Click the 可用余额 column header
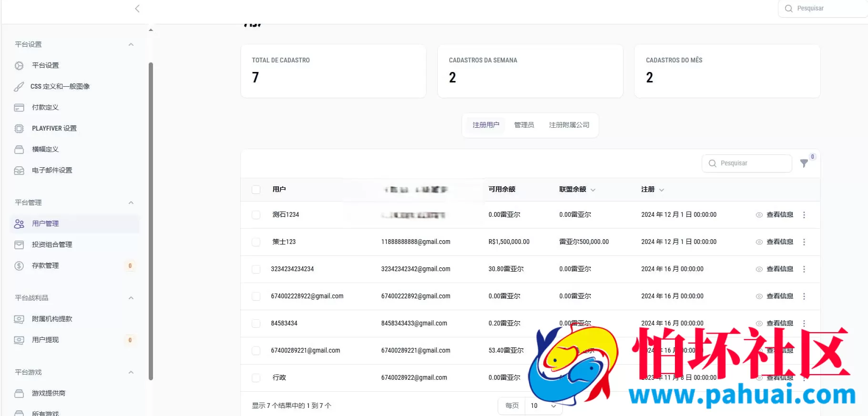Image resolution: width=868 pixels, height=416 pixels. 502,190
